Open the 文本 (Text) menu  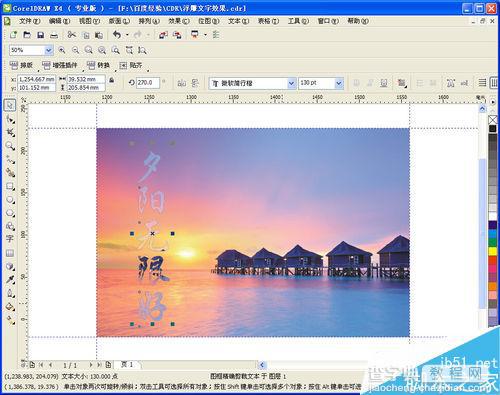(239, 21)
